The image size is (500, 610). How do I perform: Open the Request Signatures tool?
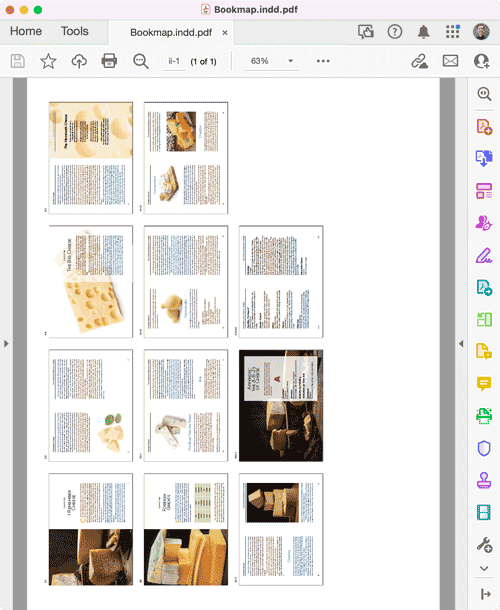pyautogui.click(x=484, y=223)
